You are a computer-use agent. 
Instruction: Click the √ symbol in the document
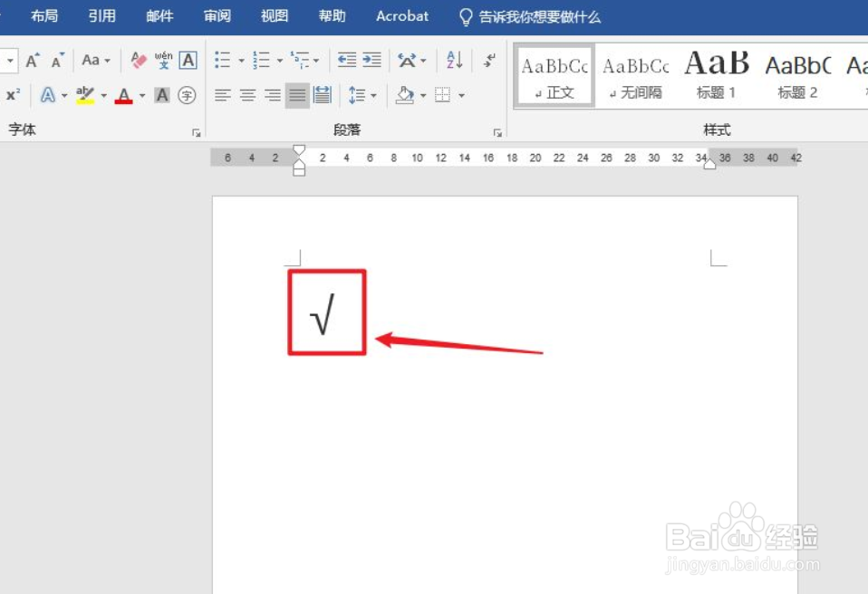click(323, 314)
